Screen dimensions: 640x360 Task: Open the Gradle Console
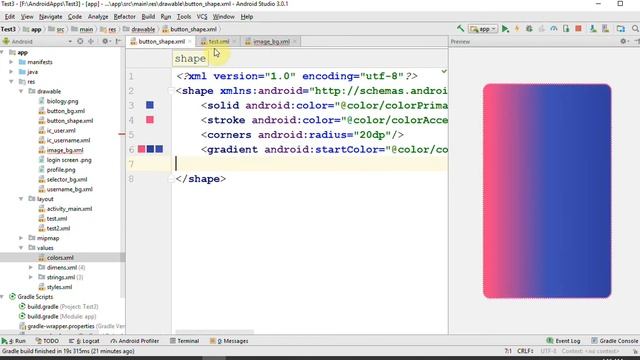pyautogui.click(x=615, y=341)
